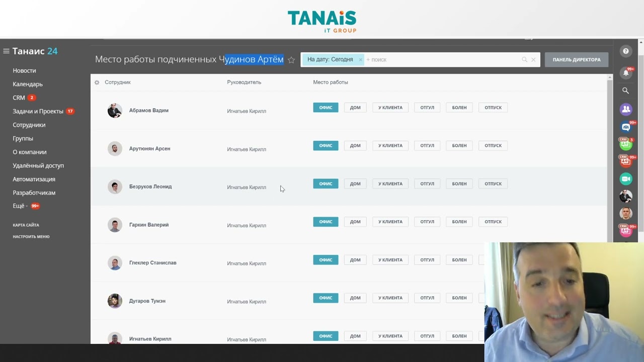This screenshot has width=644, height=362.
Task: Set Дугаров Тумэн to У КЛИЕНТА
Action: tap(390, 298)
